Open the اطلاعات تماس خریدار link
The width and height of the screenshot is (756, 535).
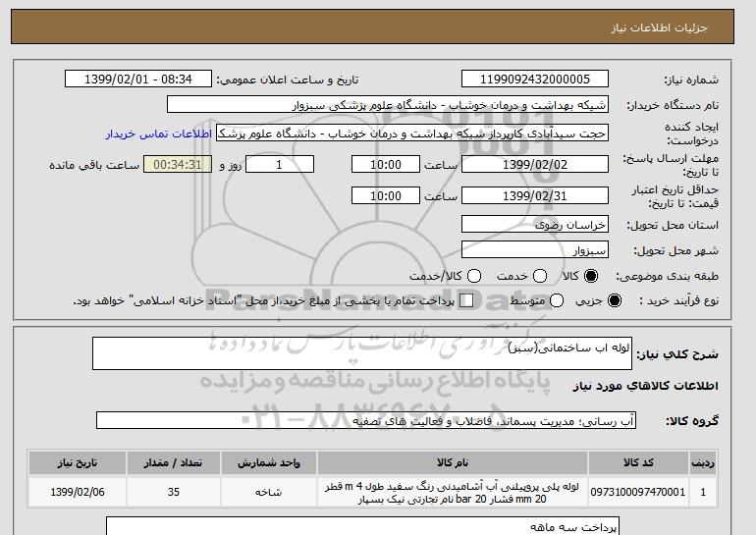(159, 134)
